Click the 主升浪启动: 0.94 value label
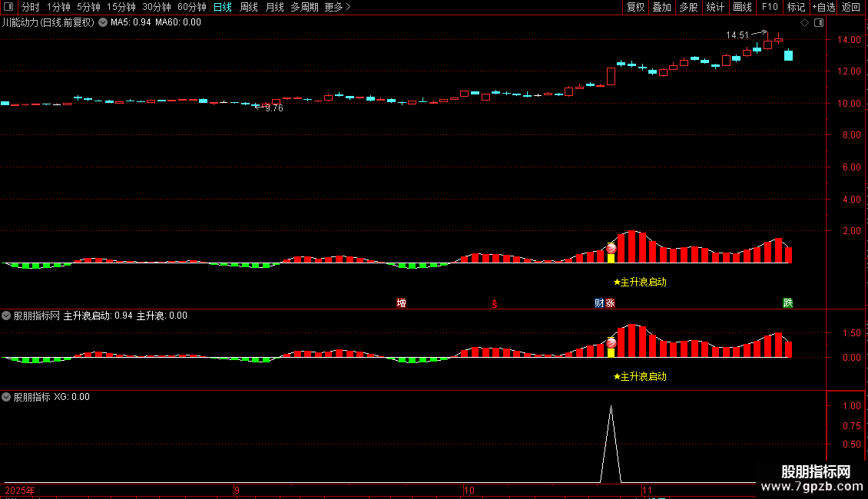This screenshot has height=499, width=868. (98, 316)
